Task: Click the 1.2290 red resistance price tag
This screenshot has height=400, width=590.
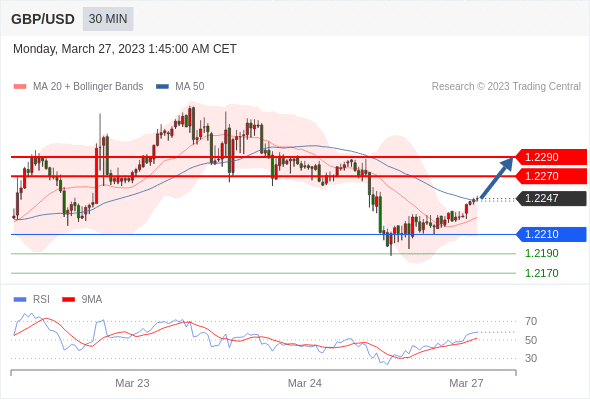Action: (x=551, y=157)
